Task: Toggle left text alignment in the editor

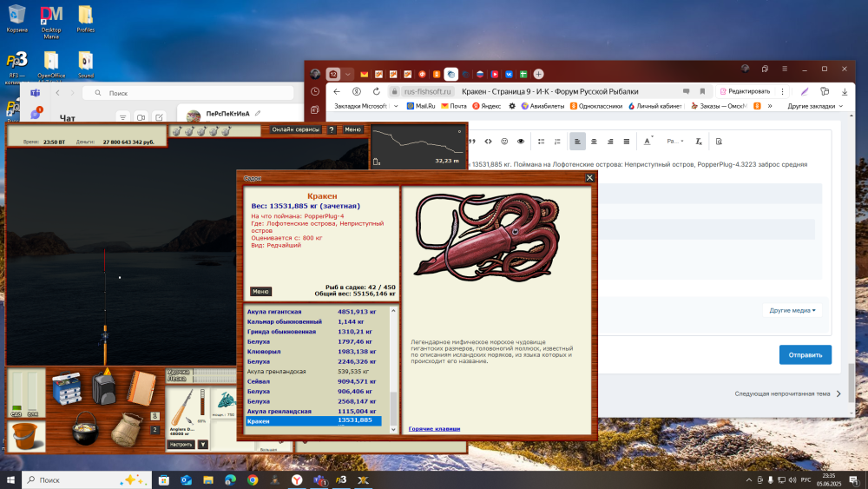Action: [577, 142]
